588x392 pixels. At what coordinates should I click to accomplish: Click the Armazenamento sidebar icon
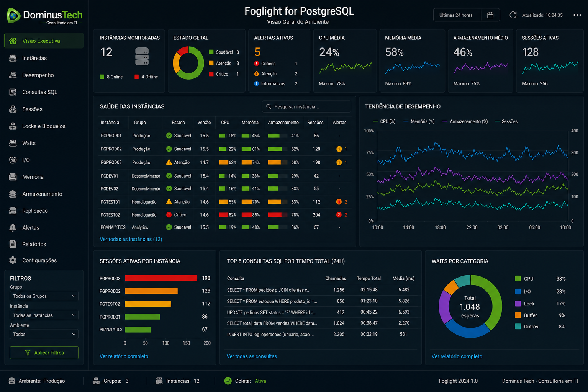coord(13,194)
